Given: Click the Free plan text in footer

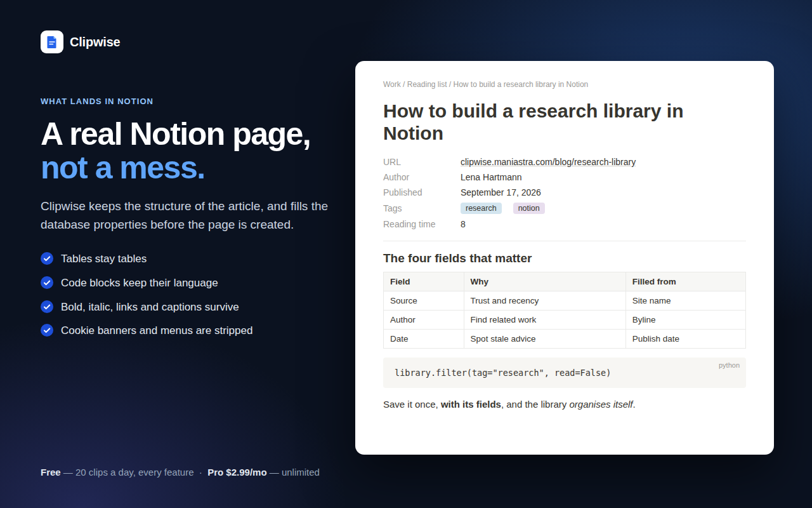Looking at the screenshot, I should coord(51,472).
